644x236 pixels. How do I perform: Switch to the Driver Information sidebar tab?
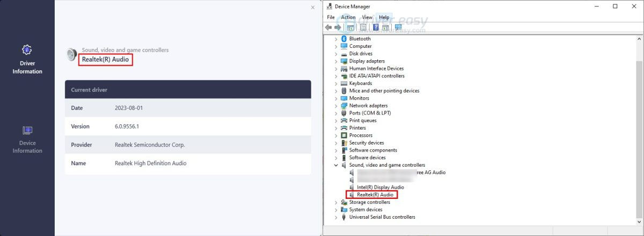pyautogui.click(x=27, y=60)
